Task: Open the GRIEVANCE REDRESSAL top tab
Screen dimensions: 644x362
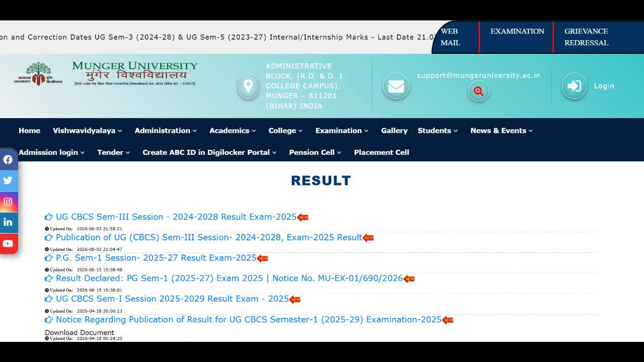Action: tap(586, 37)
